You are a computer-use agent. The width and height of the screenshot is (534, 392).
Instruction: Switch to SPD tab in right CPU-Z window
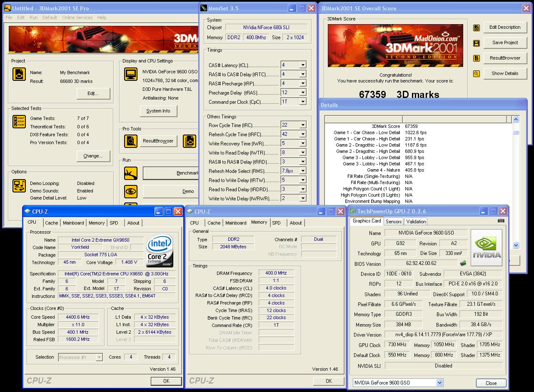coord(276,223)
